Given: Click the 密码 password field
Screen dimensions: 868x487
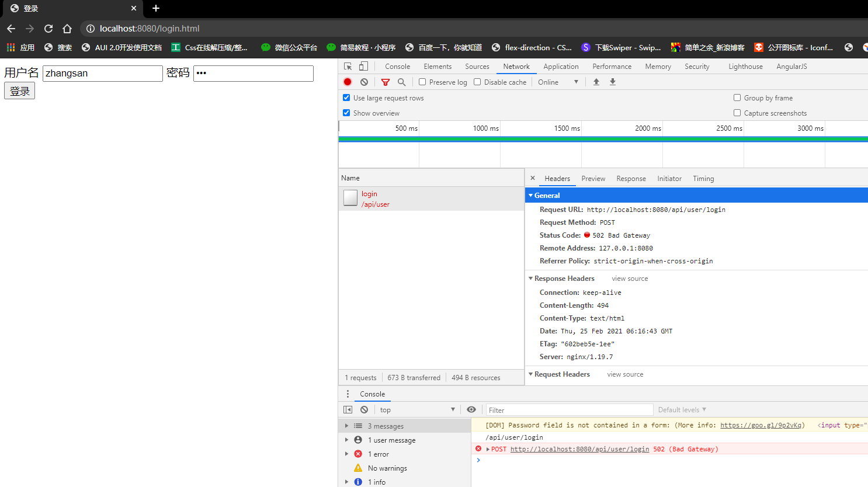Looking at the screenshot, I should pyautogui.click(x=254, y=73).
